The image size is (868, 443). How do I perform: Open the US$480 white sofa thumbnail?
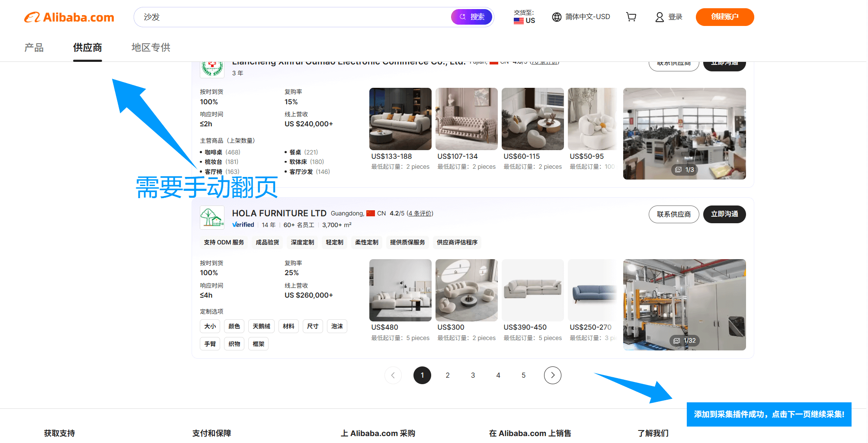pyautogui.click(x=400, y=290)
